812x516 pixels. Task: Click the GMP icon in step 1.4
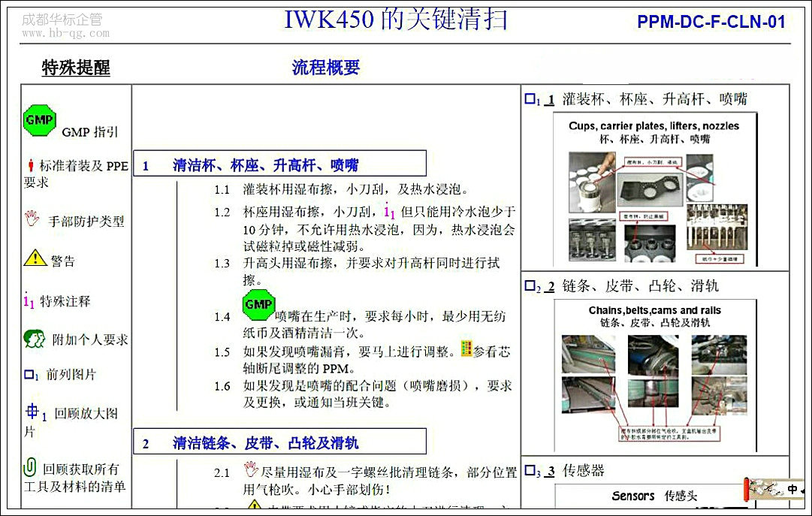pos(258,305)
